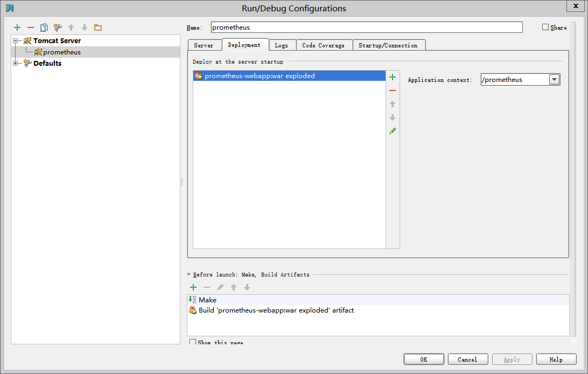Select the Defaults tree item
The image size is (588, 374).
(x=47, y=63)
